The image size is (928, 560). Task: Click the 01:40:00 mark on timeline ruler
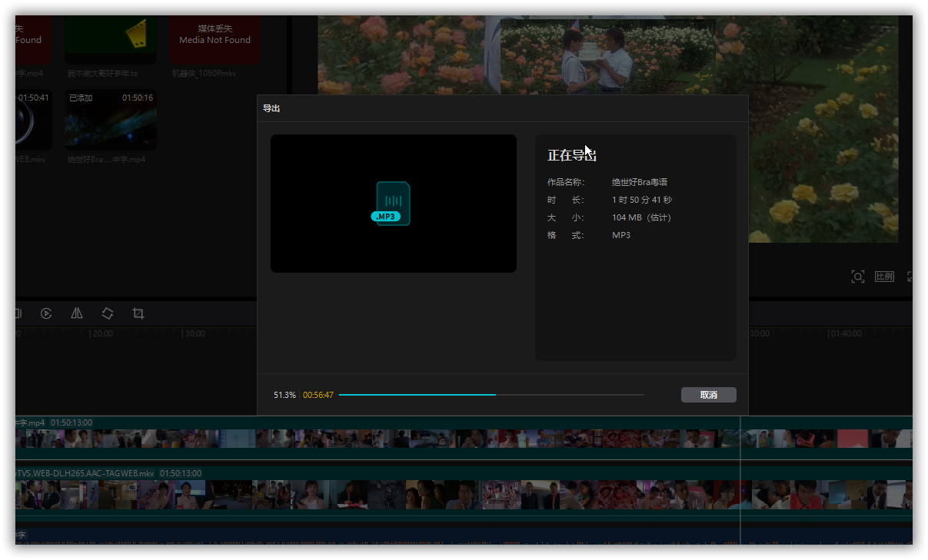tap(844, 334)
